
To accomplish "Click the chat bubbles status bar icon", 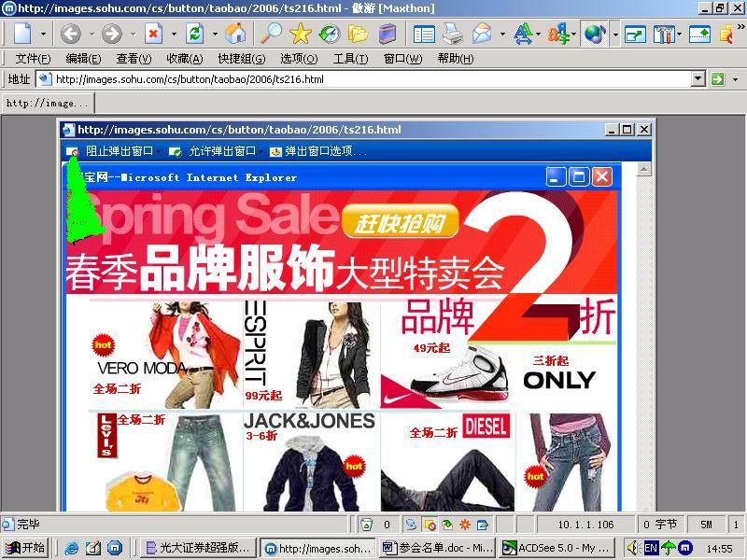I will [411, 525].
